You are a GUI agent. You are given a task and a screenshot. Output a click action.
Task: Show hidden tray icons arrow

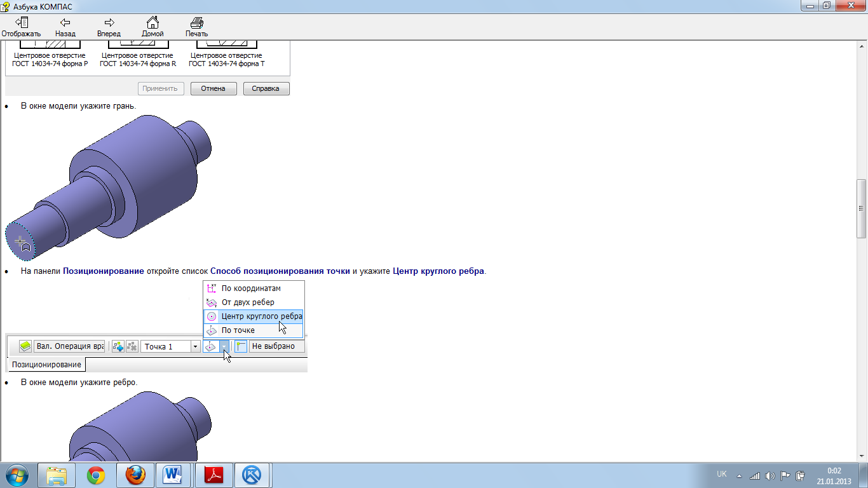click(x=739, y=475)
